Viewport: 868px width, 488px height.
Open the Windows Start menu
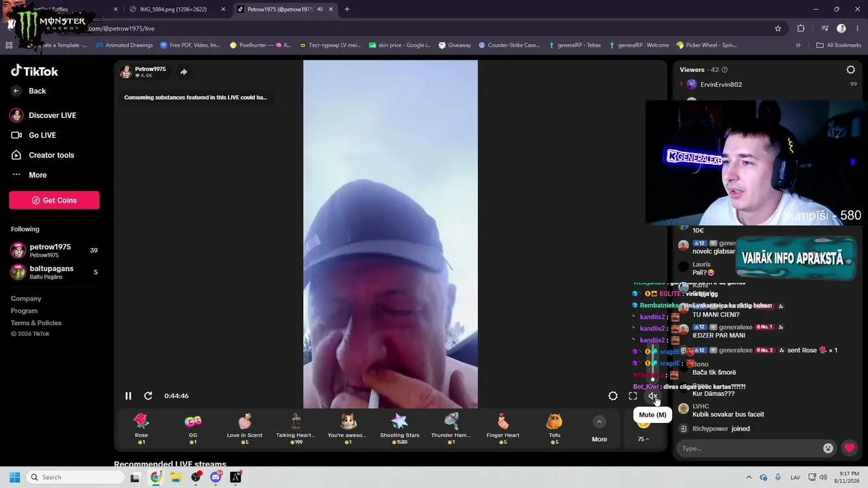[14, 477]
